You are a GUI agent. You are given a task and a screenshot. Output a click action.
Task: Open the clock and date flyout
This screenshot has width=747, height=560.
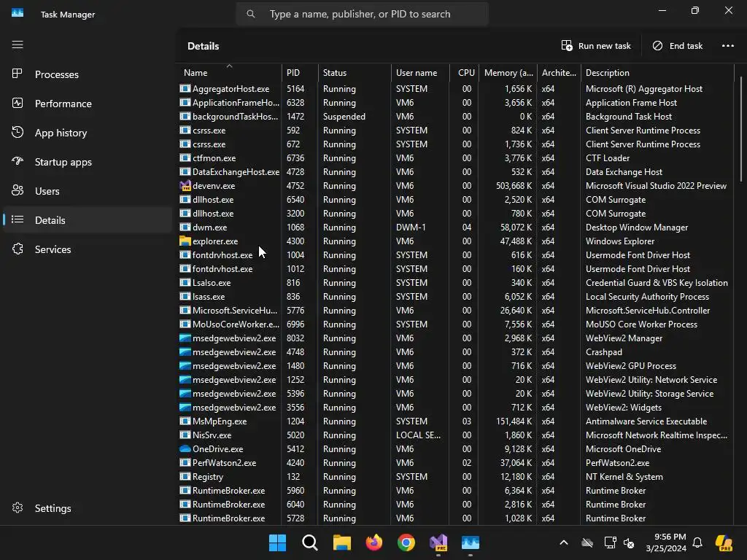pos(665,542)
